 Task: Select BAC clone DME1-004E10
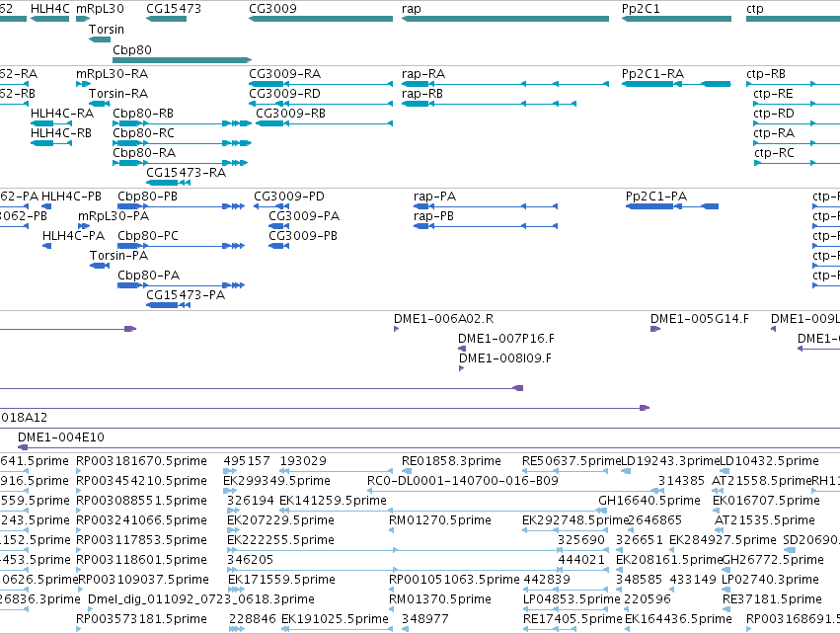point(61,437)
